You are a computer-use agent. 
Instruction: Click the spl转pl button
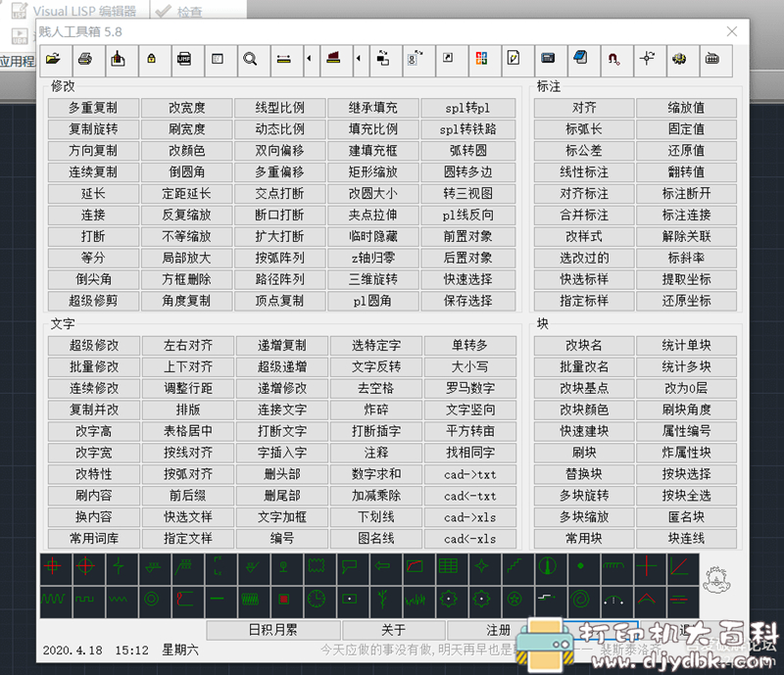tap(468, 108)
